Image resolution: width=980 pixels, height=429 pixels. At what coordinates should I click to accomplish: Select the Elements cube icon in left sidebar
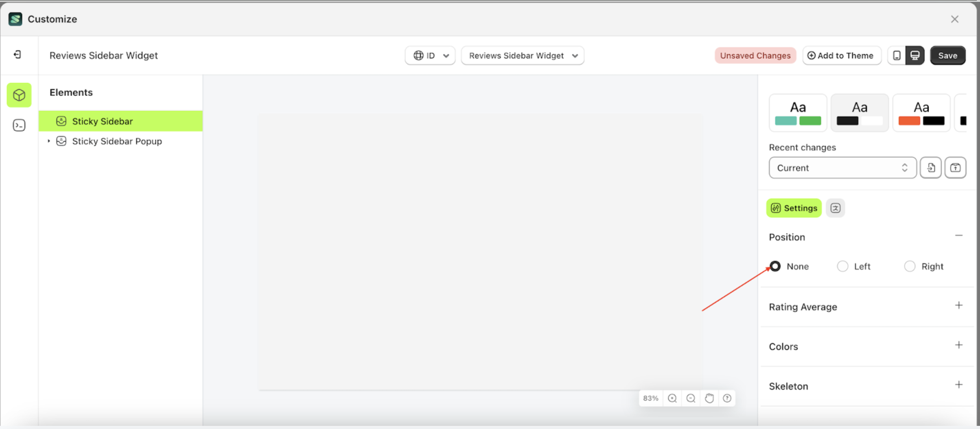coord(18,95)
